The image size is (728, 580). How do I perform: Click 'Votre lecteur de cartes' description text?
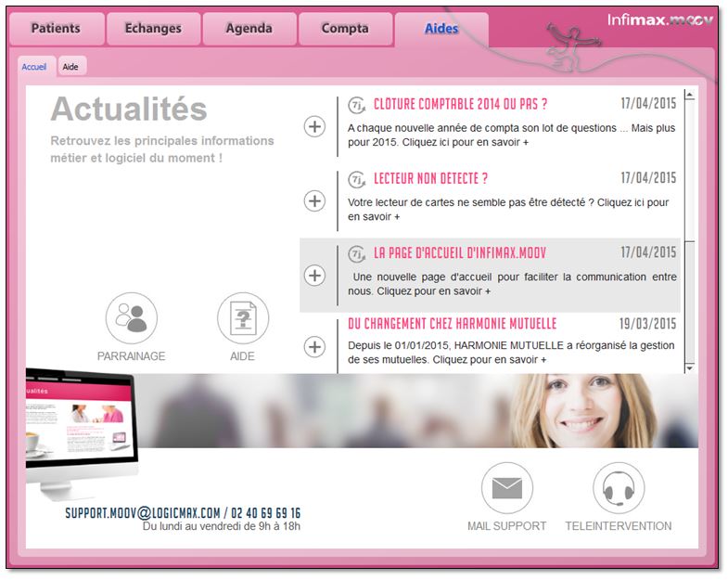508,210
